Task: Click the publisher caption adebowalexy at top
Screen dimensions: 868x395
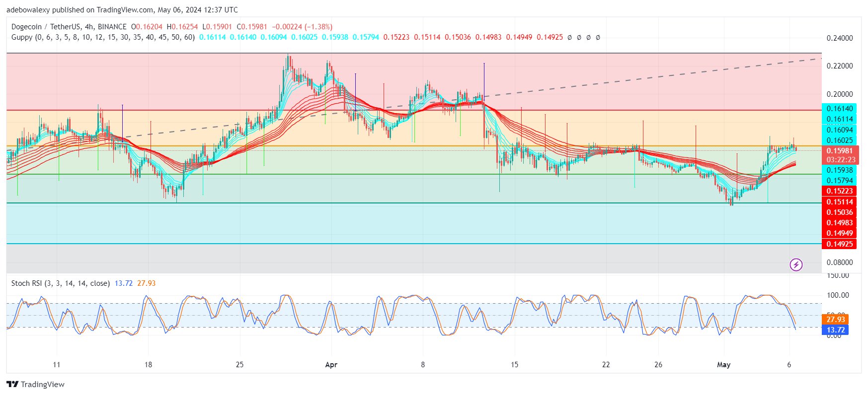Action: (28, 10)
